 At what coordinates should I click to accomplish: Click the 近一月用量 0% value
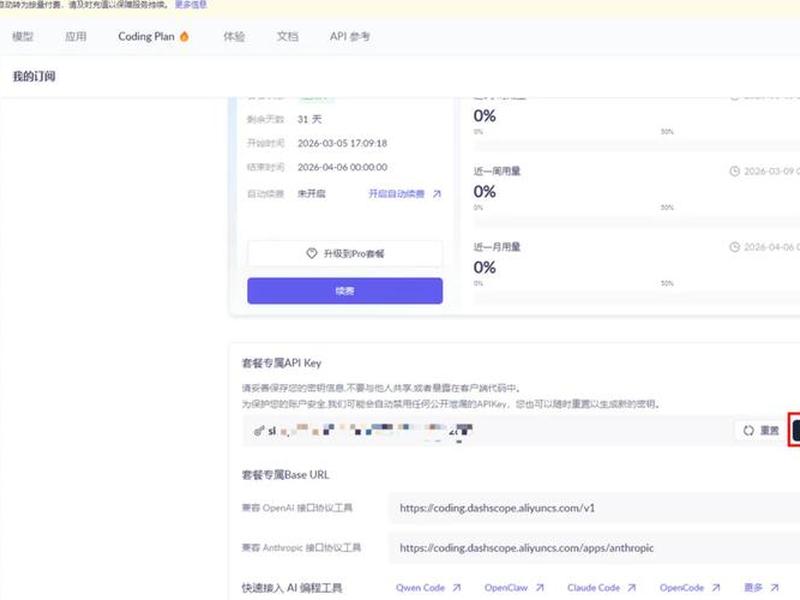click(485, 267)
